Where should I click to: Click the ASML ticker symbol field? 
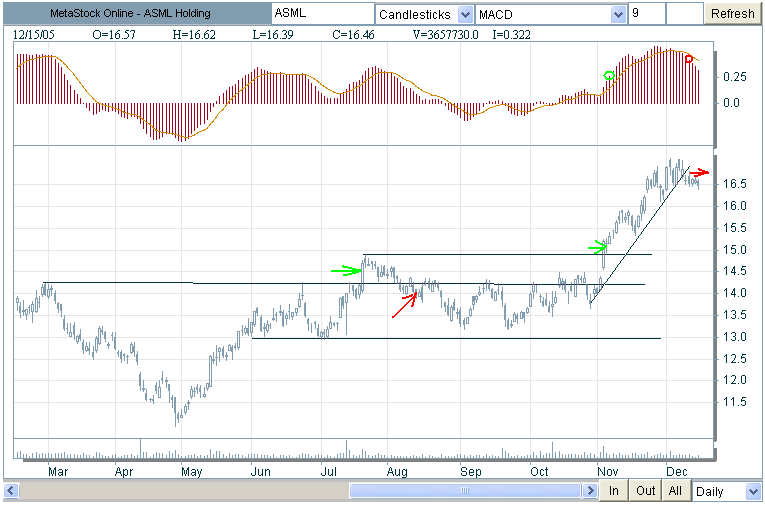coord(323,14)
